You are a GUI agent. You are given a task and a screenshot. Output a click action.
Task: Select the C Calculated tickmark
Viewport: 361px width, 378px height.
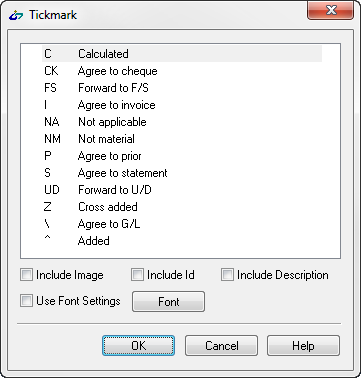[182, 54]
